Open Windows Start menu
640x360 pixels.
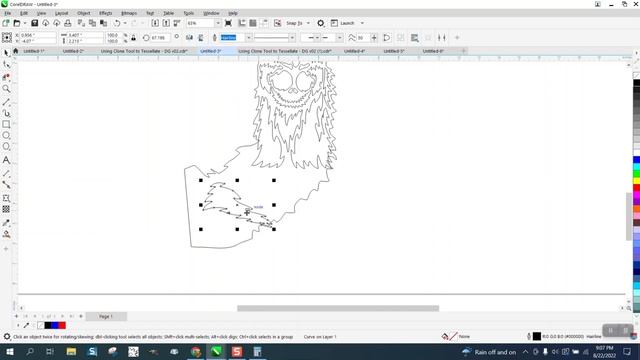click(x=9, y=352)
